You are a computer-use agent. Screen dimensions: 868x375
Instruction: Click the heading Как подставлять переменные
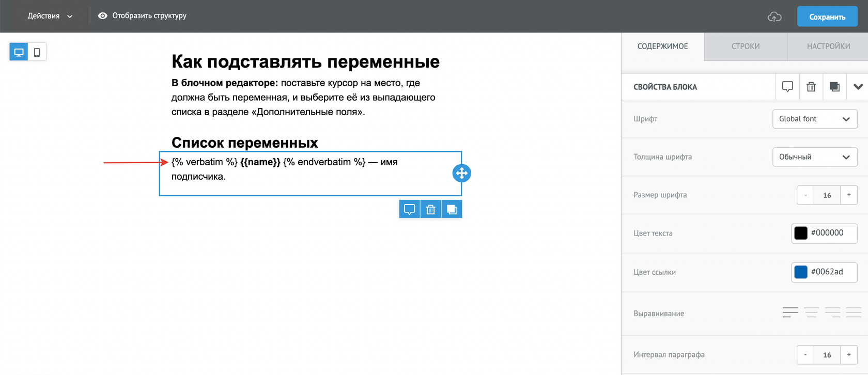click(x=305, y=61)
